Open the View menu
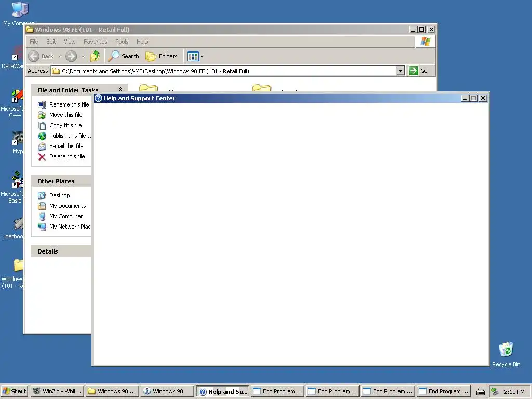This screenshot has height=399, width=532. (70, 42)
